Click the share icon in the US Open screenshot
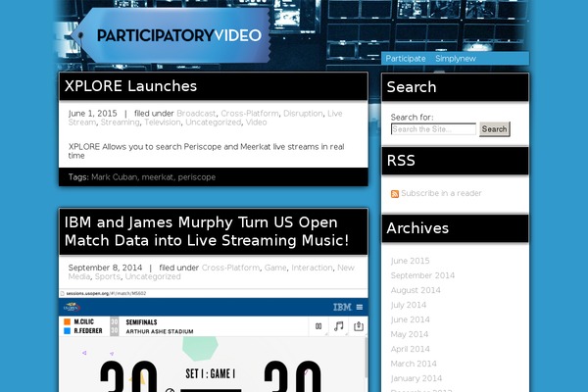The width and height of the screenshot is (588, 392). tap(359, 326)
